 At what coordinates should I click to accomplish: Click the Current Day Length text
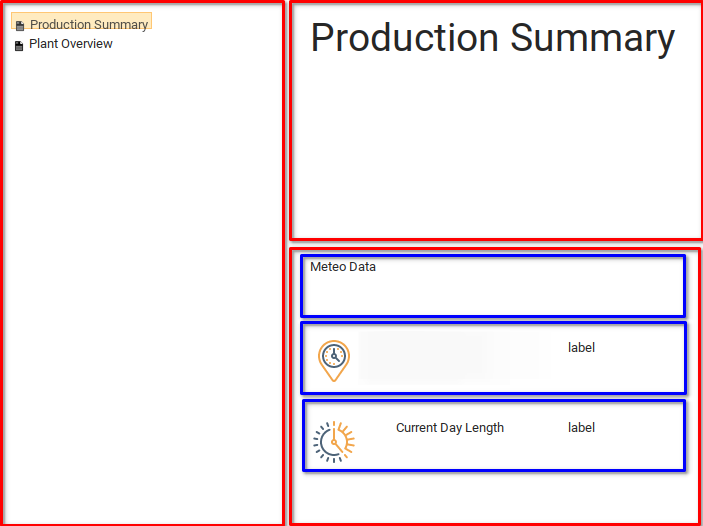pyautogui.click(x=450, y=428)
